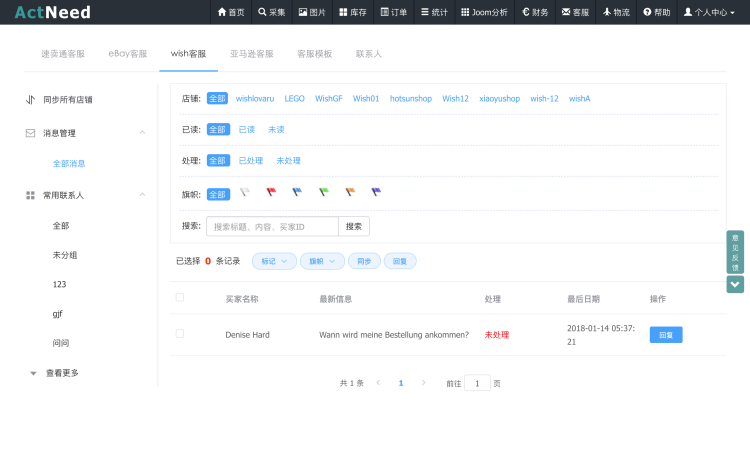Open the 标记 dropdown
Image resolution: width=750 pixels, height=469 pixels.
pyautogui.click(x=273, y=261)
